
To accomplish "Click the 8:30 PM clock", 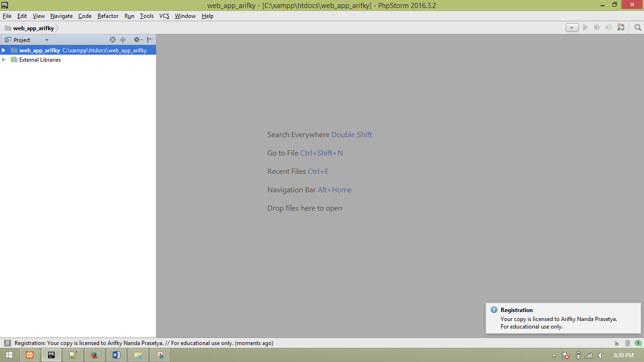I will [624, 355].
